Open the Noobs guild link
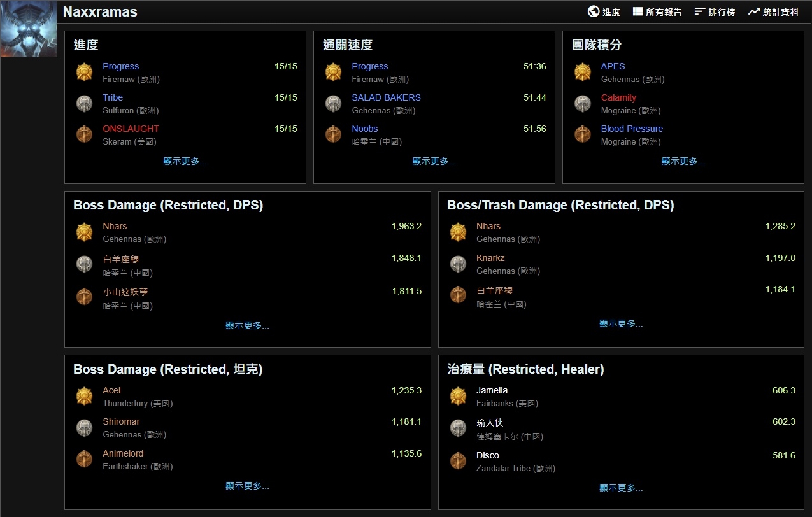 pyautogui.click(x=364, y=129)
